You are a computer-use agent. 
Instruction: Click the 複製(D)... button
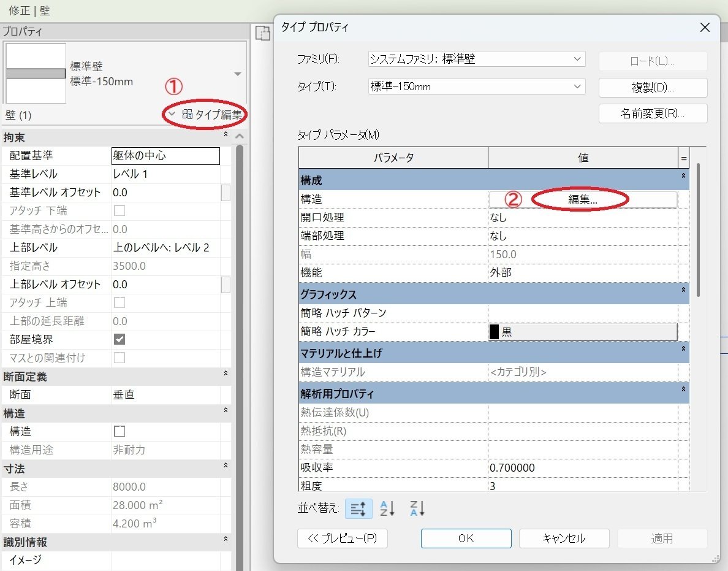click(653, 87)
